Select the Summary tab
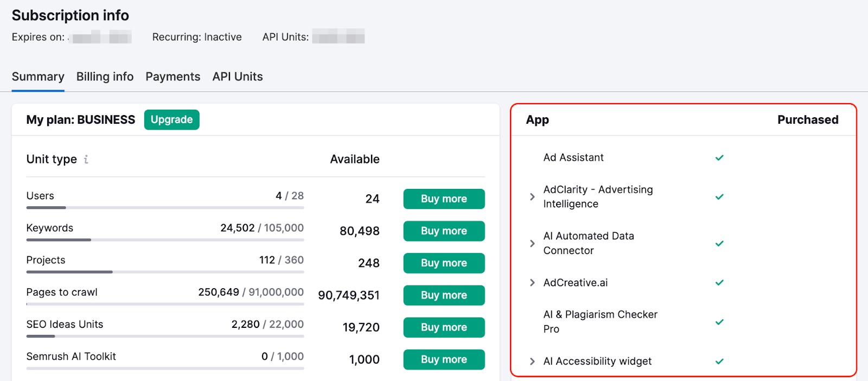The image size is (868, 381). coord(38,77)
